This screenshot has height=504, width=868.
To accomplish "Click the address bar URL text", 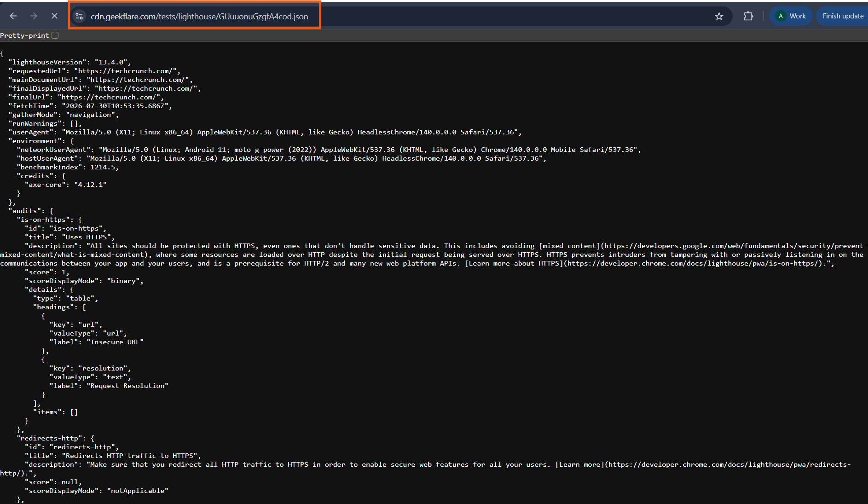I will [199, 17].
